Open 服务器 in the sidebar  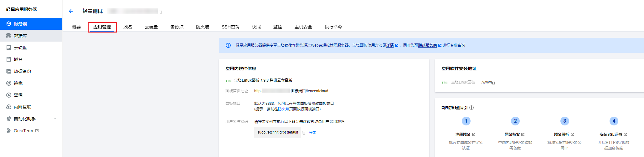coord(31,24)
